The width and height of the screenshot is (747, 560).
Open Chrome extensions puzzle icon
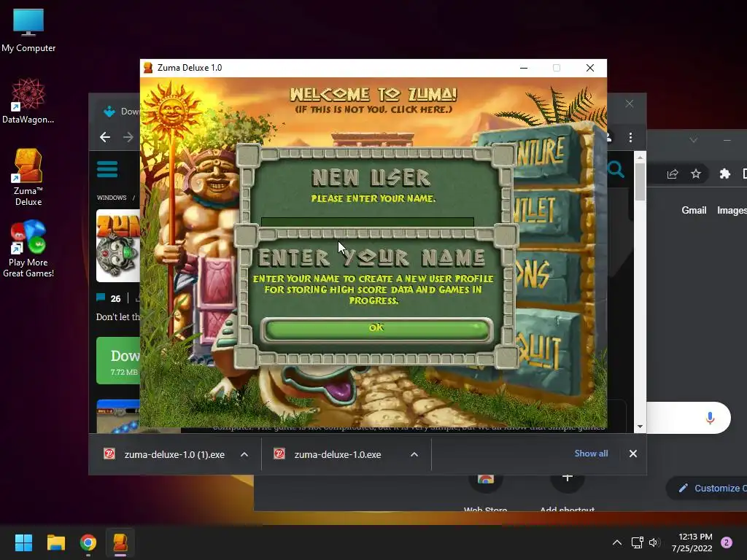pos(724,174)
